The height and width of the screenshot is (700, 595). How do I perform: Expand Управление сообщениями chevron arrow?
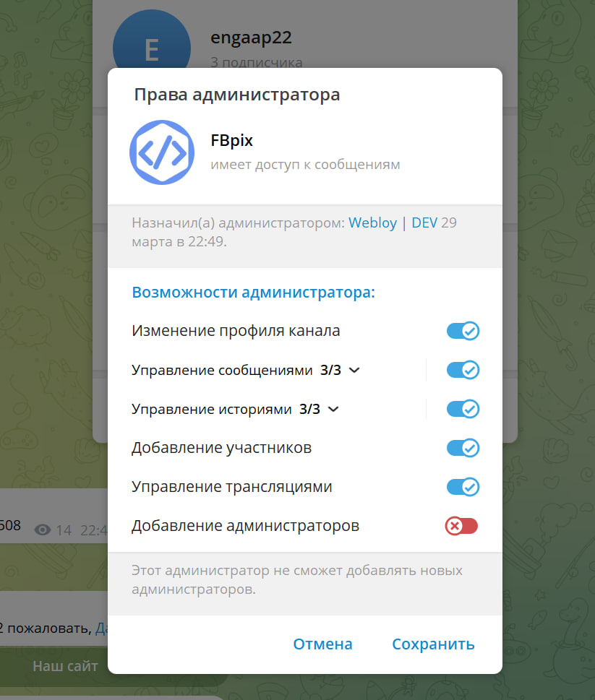click(354, 371)
